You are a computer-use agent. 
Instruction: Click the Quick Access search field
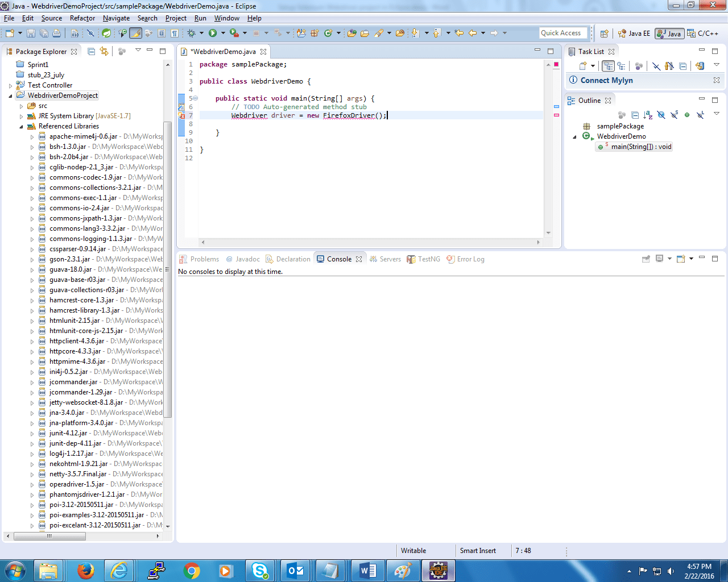click(562, 33)
